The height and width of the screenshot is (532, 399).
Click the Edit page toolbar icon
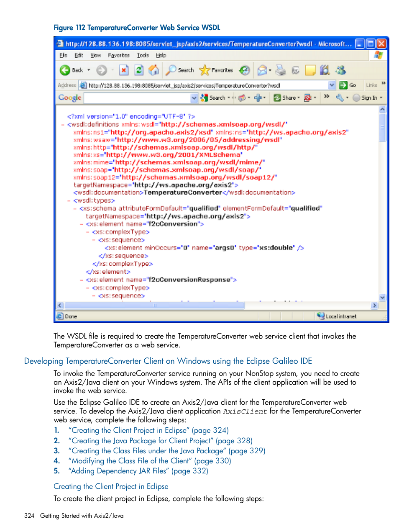296,70
